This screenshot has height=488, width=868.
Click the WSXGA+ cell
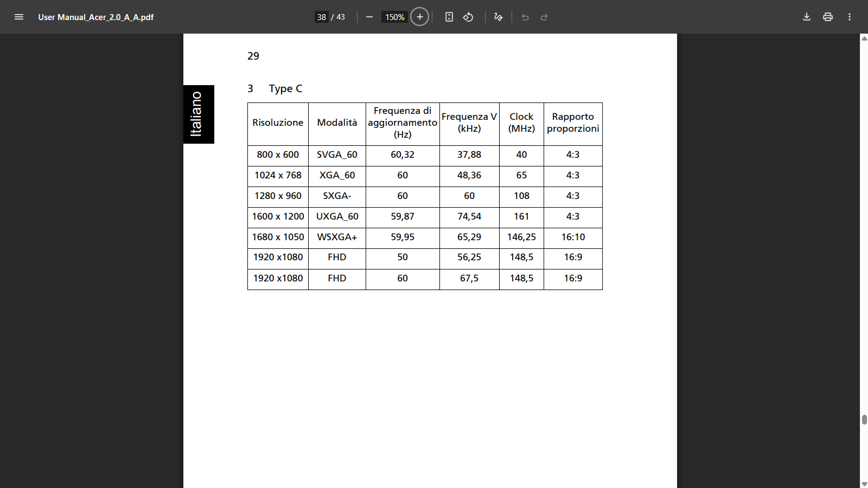pos(337,237)
